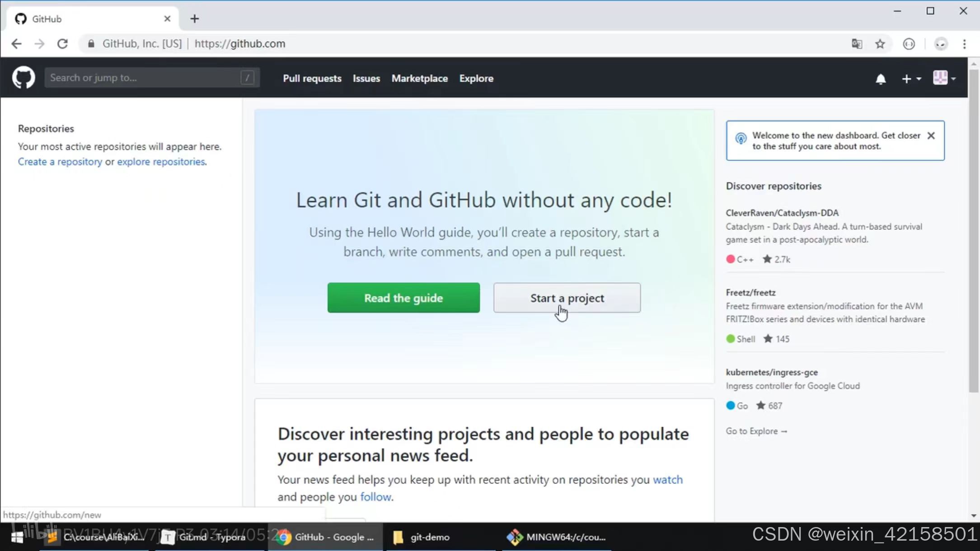Click 'Learn Git and GitHub without any code!' heading

484,200
